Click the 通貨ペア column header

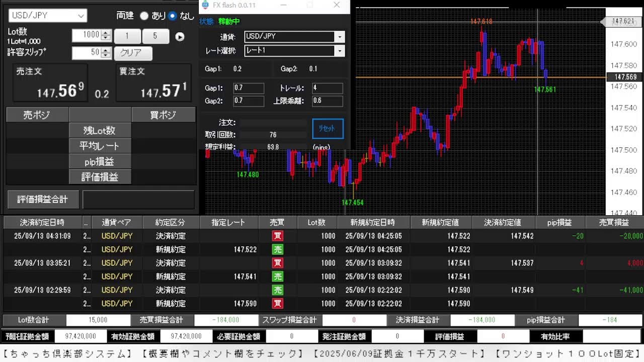point(117,222)
